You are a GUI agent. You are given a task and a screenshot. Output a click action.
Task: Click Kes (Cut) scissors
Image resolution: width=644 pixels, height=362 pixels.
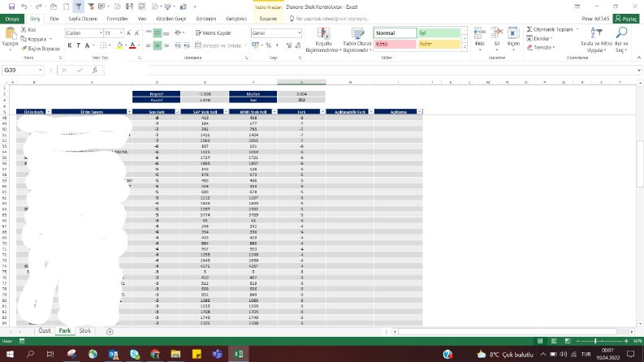(28, 29)
